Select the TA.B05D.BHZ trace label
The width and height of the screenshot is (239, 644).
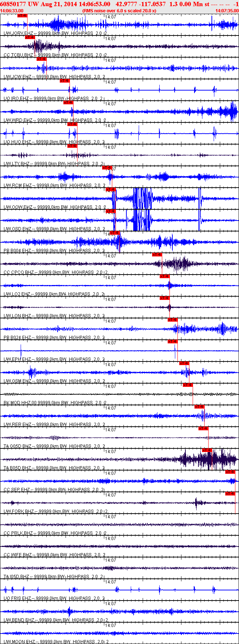pyautogui.click(x=17, y=468)
